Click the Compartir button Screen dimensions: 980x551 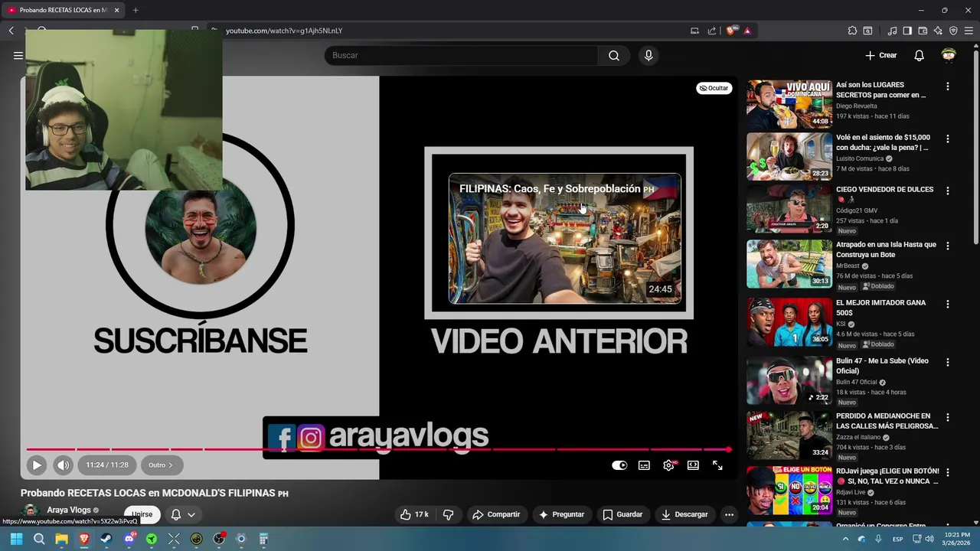pos(496,514)
